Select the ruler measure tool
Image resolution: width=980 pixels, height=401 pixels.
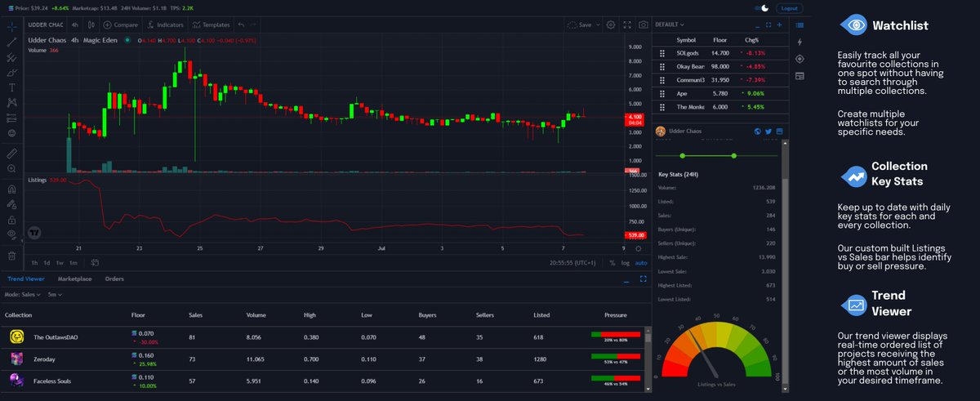[11, 153]
